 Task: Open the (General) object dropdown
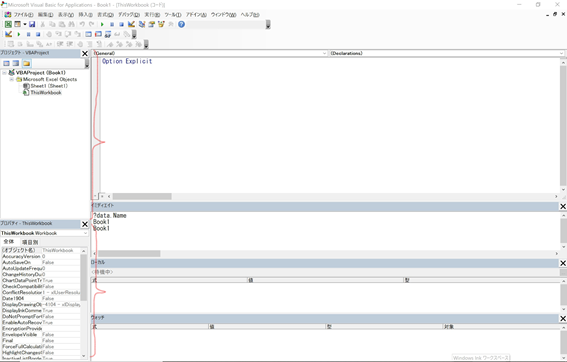pyautogui.click(x=324, y=53)
